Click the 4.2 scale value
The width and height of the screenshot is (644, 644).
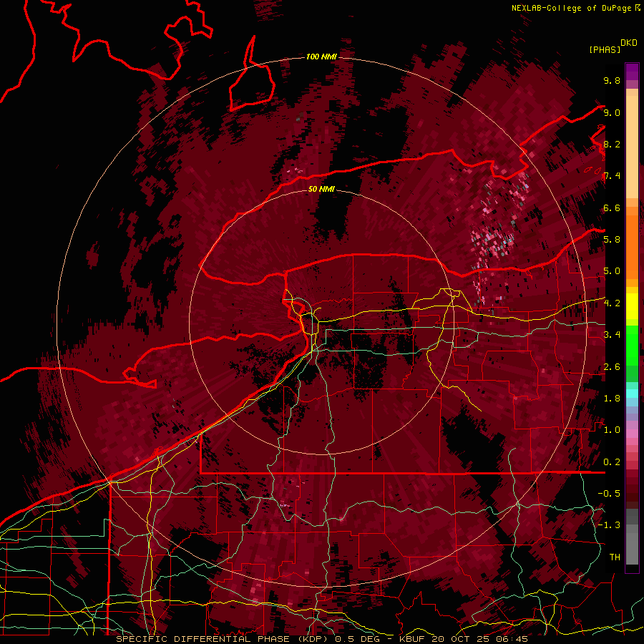(612, 303)
